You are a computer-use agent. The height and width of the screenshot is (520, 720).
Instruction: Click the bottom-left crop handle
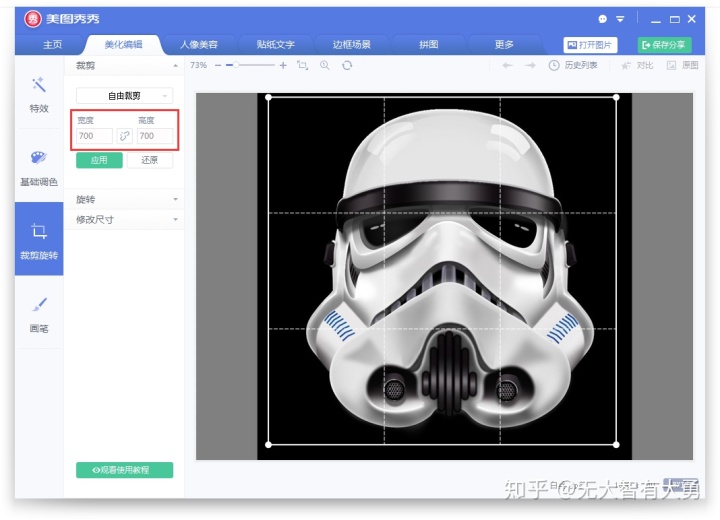pos(269,444)
